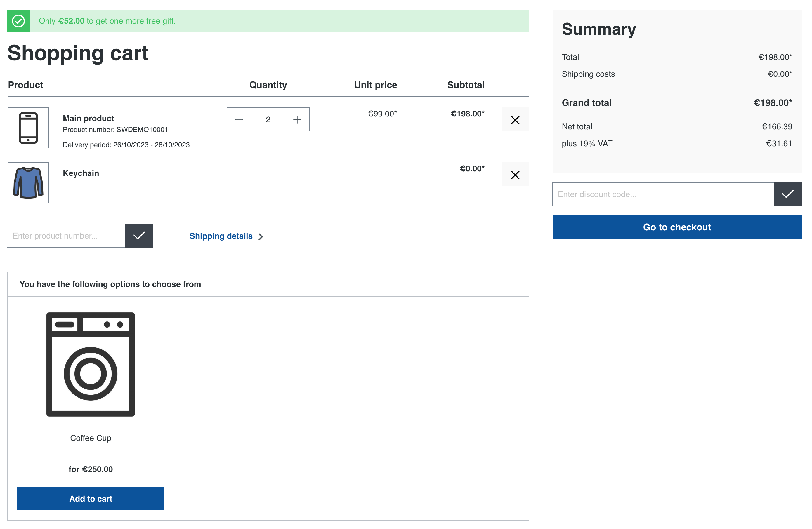The width and height of the screenshot is (812, 529).
Task: Click 'You have the following options' header
Action: [110, 284]
